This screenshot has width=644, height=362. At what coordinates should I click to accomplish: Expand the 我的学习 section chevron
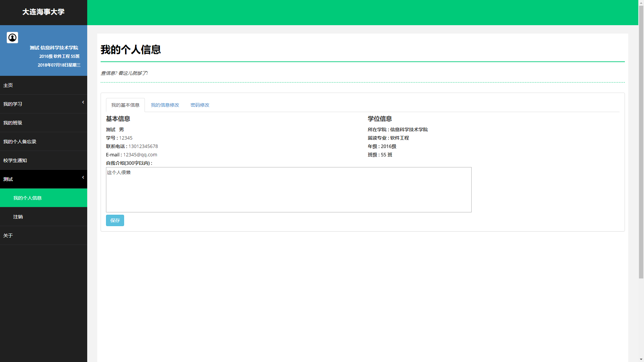[x=83, y=102]
